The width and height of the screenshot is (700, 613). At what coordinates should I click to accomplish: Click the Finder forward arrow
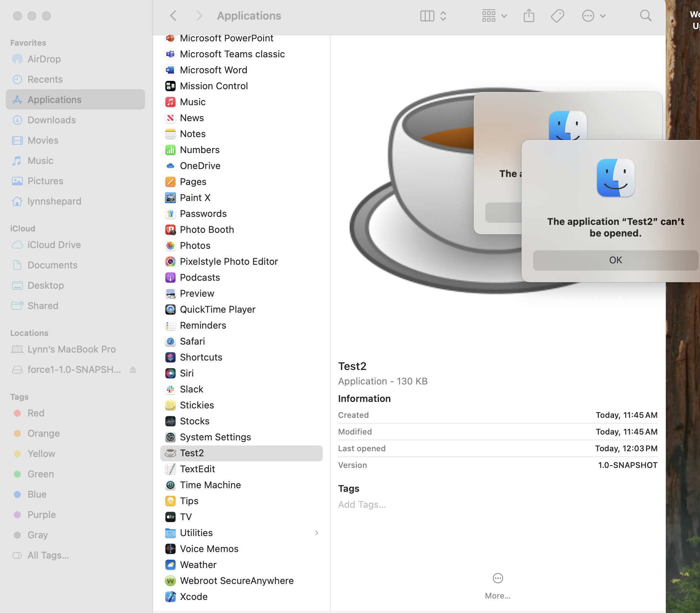pos(199,16)
